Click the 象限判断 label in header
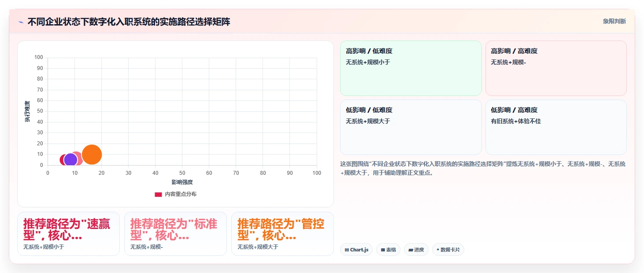Screen dimensions: 644x273 tap(614, 22)
